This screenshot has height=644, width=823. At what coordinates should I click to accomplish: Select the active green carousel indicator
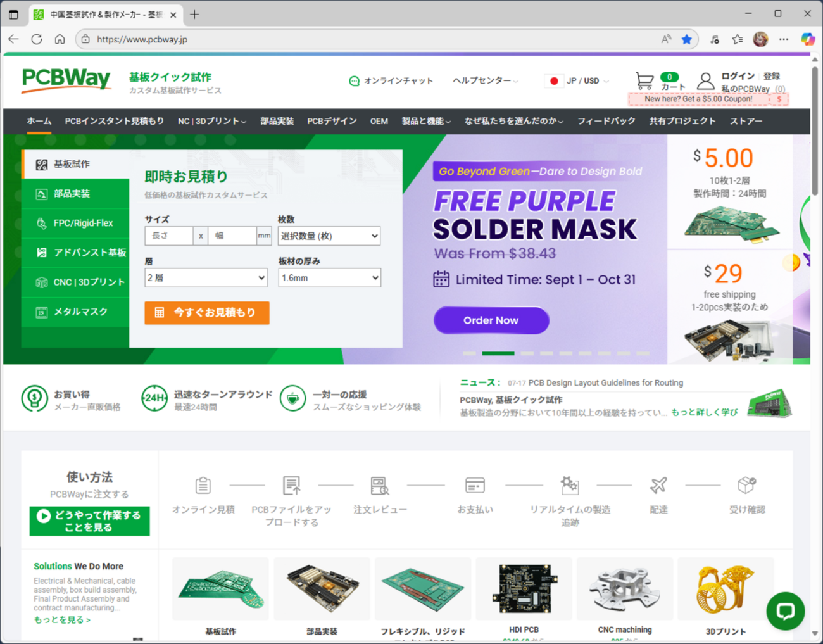(498, 353)
